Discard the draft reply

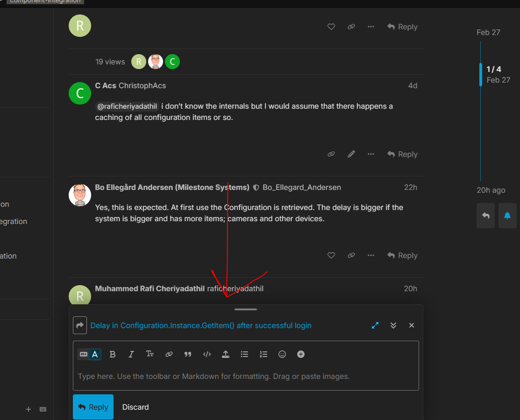pyautogui.click(x=135, y=407)
